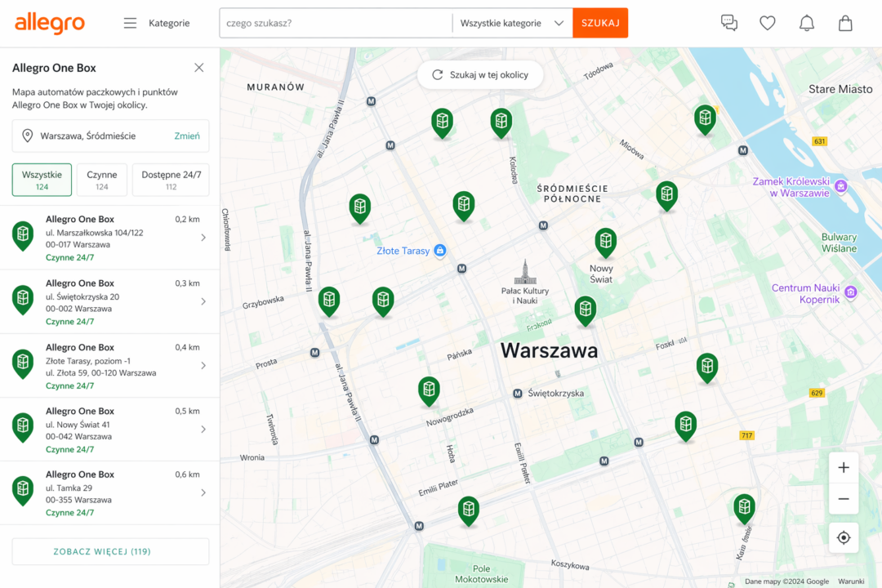Click location pin icon beside Warszawa, Śródmieście
This screenshot has height=588, width=882.
27,136
